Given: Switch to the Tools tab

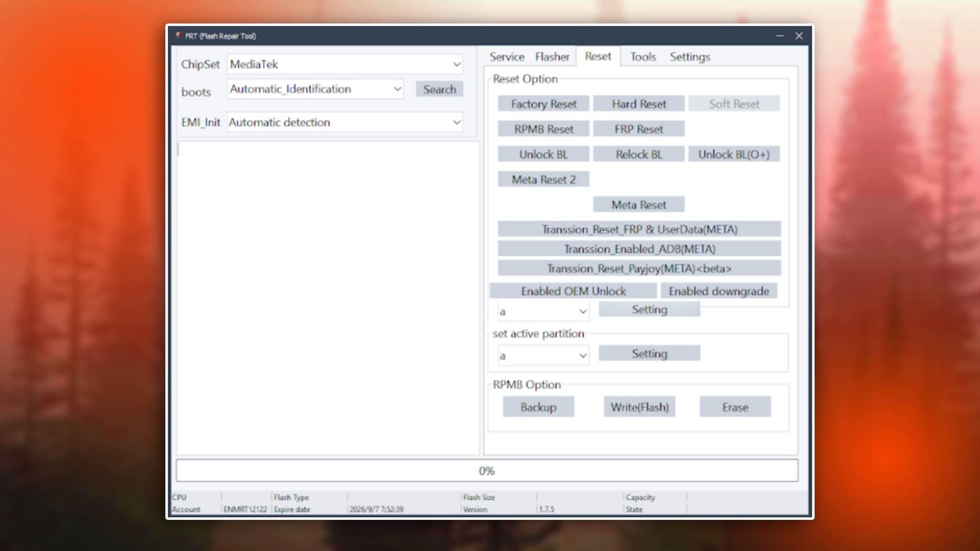Looking at the screenshot, I should tap(643, 56).
